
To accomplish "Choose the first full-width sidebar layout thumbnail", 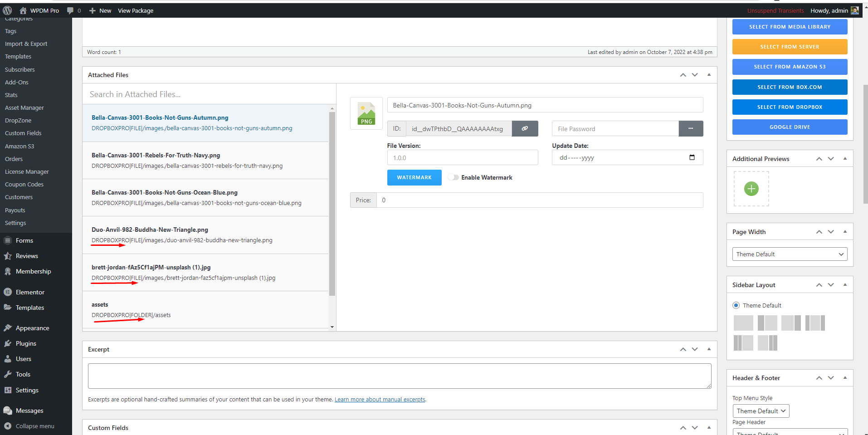I will [x=743, y=323].
